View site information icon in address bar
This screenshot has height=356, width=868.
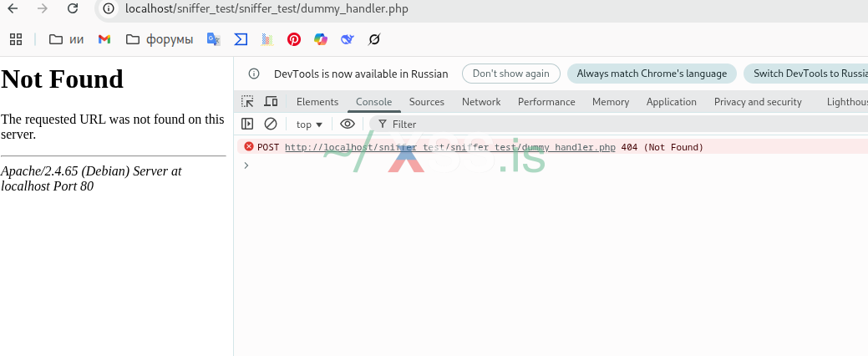[109, 8]
